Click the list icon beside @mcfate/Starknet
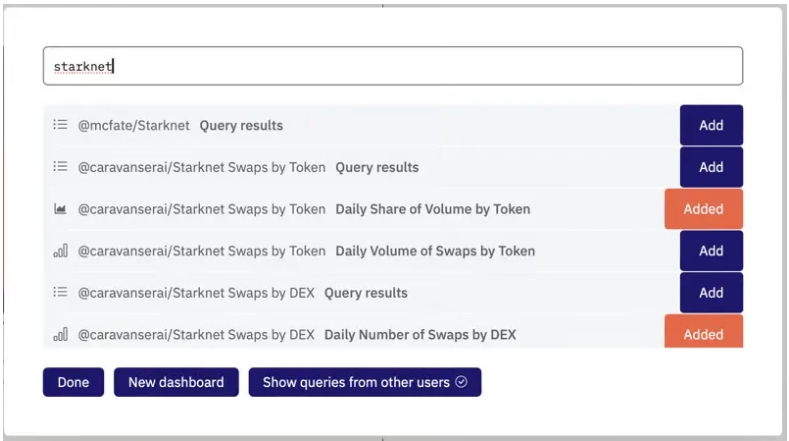The image size is (789, 441). (60, 124)
